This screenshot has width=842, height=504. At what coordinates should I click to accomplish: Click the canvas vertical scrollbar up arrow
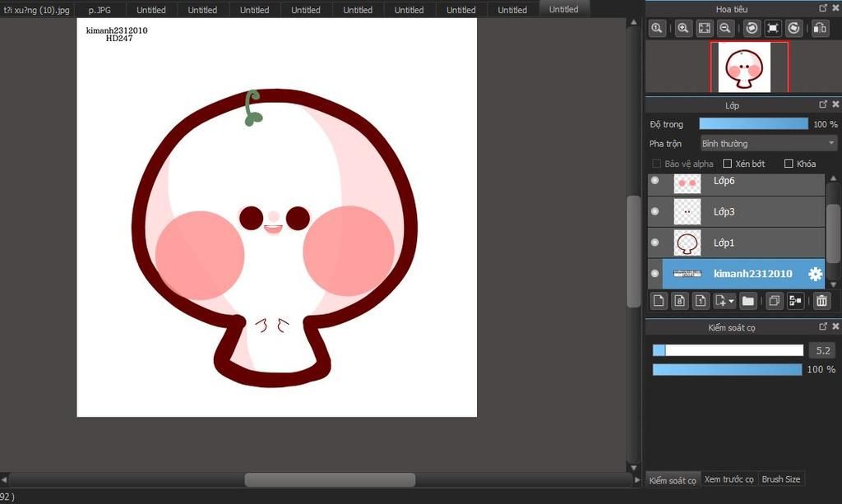click(x=634, y=22)
